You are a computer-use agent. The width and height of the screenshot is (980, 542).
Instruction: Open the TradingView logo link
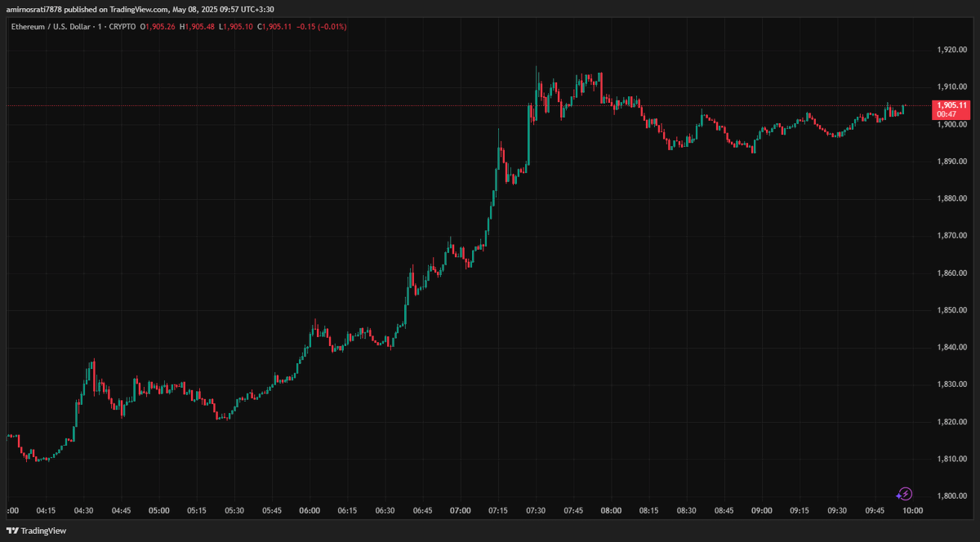point(38,531)
